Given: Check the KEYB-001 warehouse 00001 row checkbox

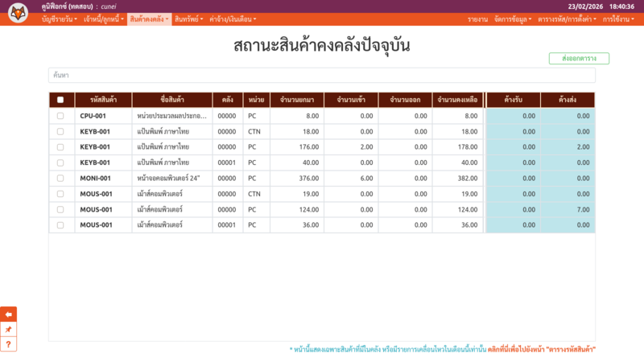Looking at the screenshot, I should click(x=60, y=162).
